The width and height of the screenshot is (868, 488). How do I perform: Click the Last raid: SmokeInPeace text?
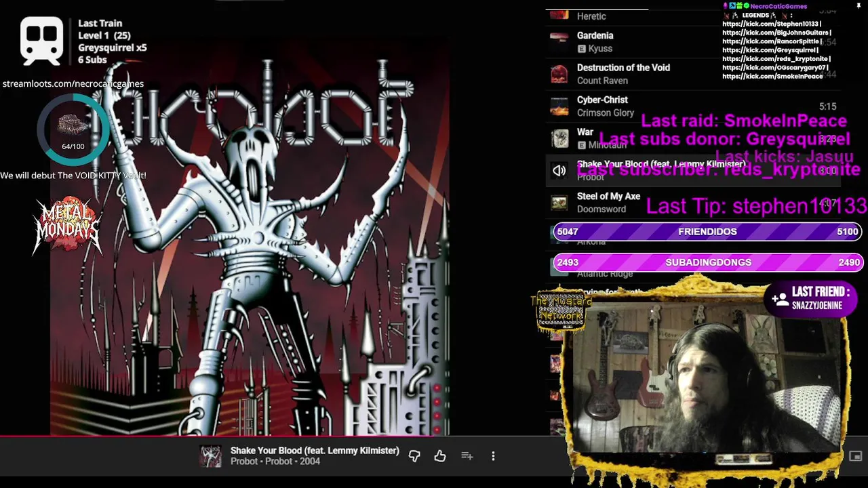743,121
